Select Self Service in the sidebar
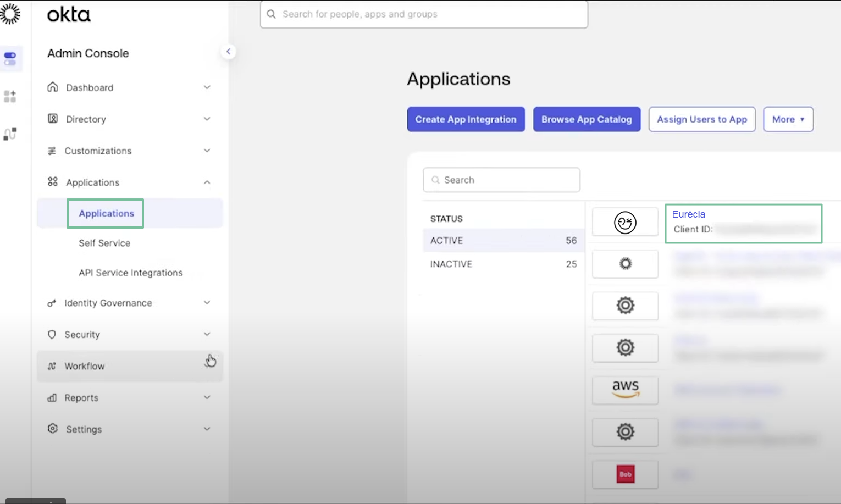 coord(104,243)
